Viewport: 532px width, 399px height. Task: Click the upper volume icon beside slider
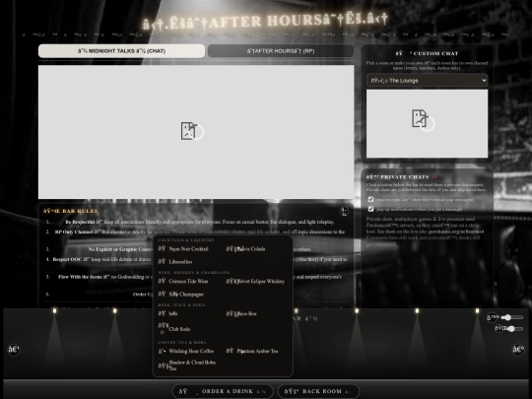point(493,317)
